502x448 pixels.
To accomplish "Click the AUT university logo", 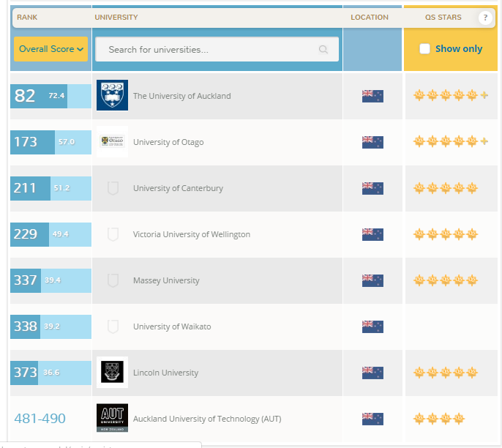I will pyautogui.click(x=113, y=418).
